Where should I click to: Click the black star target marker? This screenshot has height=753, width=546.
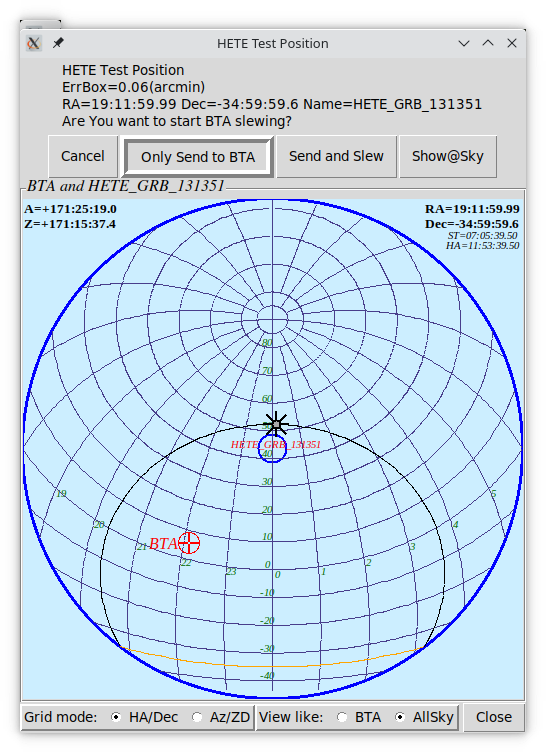coord(276,424)
